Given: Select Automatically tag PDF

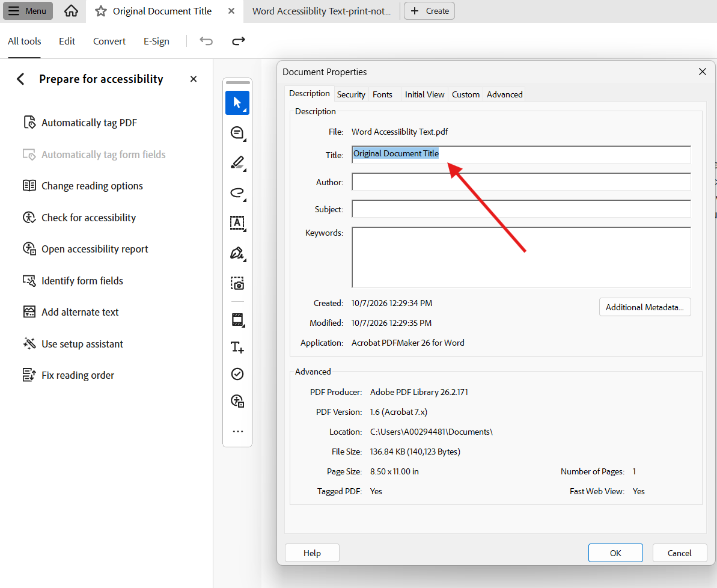Looking at the screenshot, I should (80, 123).
